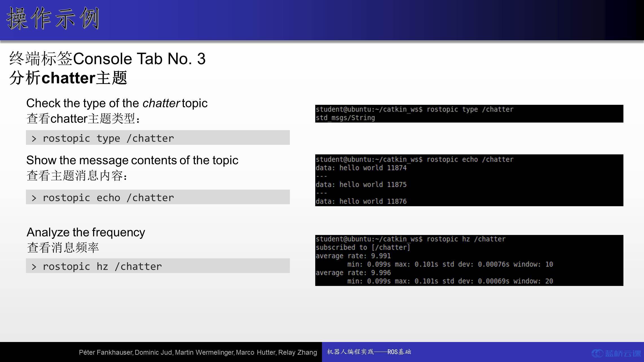The height and width of the screenshot is (362, 644).
Task: Click the 蓝桥云课 logo in the footer
Action: click(x=616, y=353)
